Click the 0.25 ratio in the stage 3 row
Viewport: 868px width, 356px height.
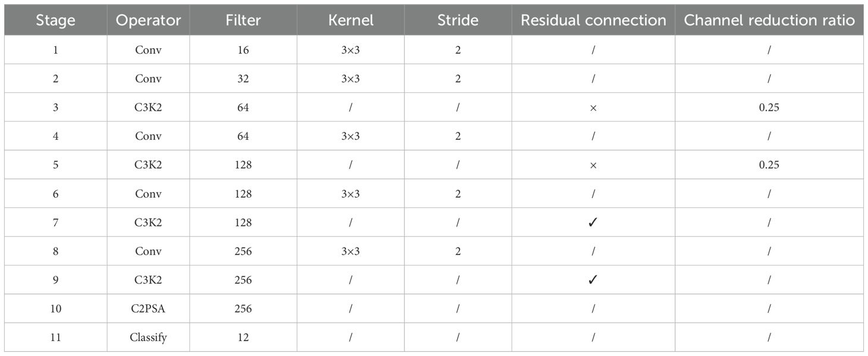769,108
